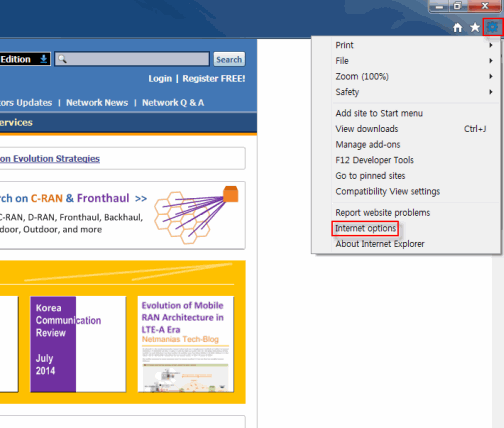The height and width of the screenshot is (428, 504).
Task: Open the Network News link
Action: click(x=97, y=103)
